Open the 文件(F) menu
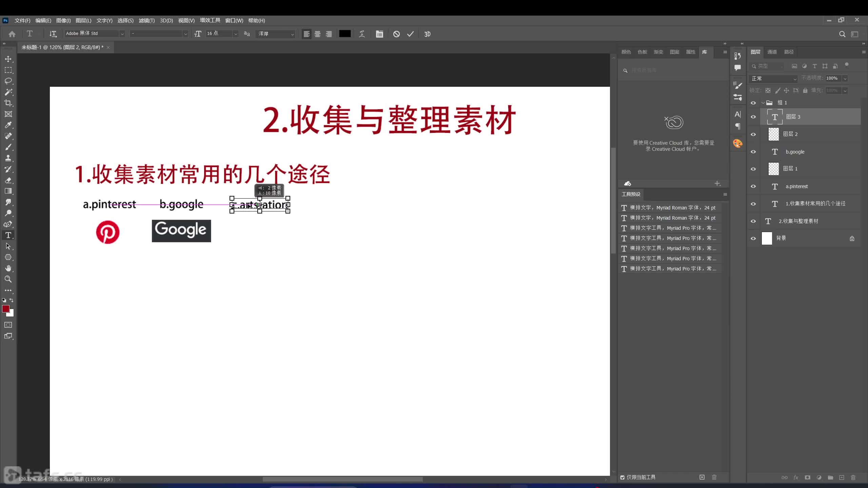 tap(22, 21)
